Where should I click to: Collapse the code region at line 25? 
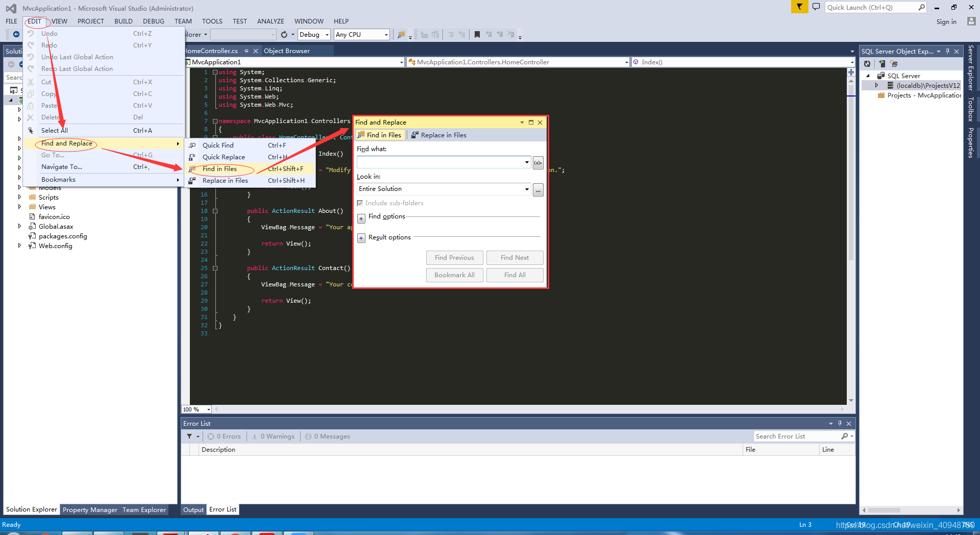[215, 268]
